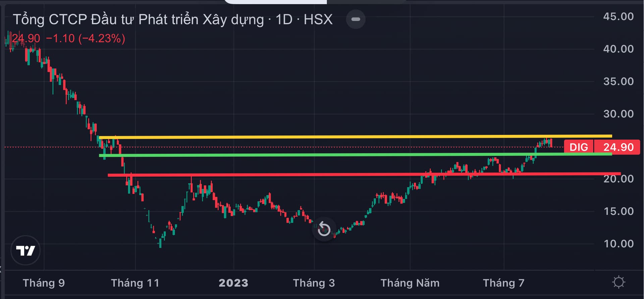Click the 1D interval label in title
Image resolution: width=644 pixels, height=299 pixels.
tap(284, 19)
